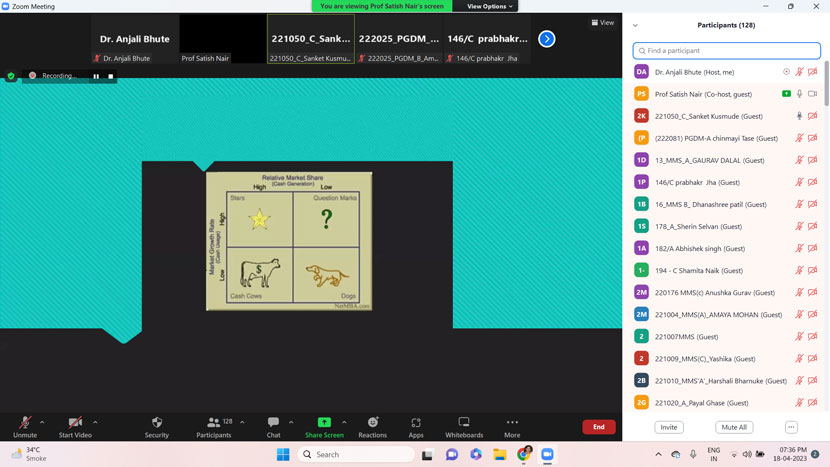Unmute your microphone
The image size is (830, 467).
(x=25, y=424)
